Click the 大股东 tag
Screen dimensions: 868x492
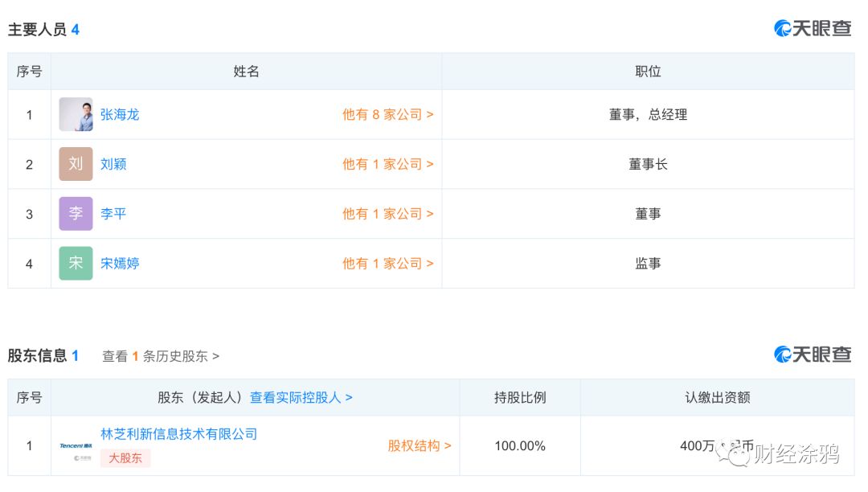click(125, 458)
